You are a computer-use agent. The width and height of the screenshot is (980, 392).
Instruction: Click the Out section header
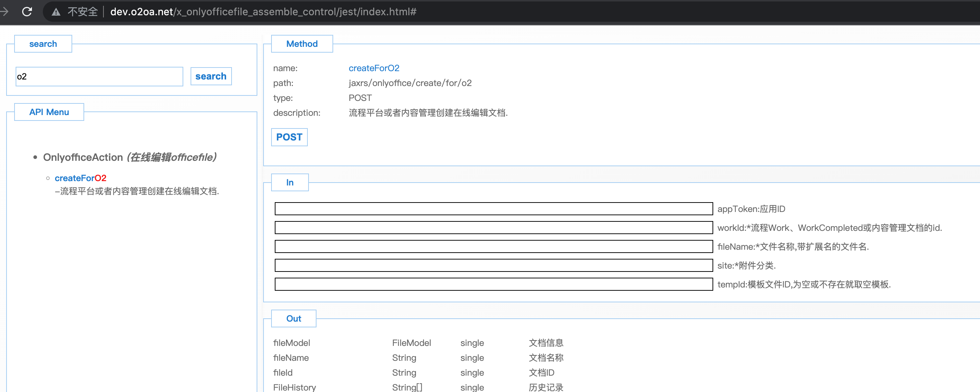pyautogui.click(x=293, y=319)
